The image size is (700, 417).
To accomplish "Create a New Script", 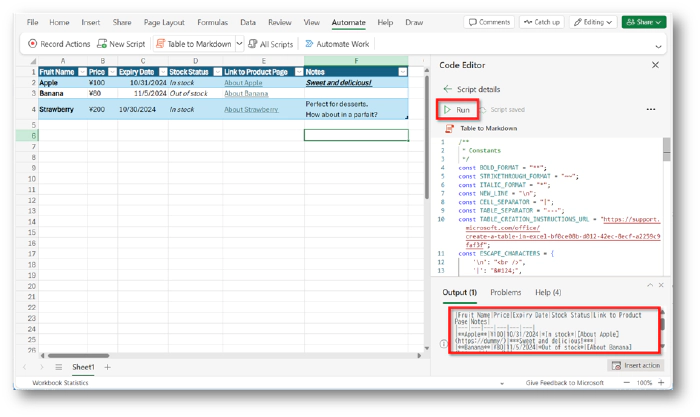I will [x=120, y=44].
